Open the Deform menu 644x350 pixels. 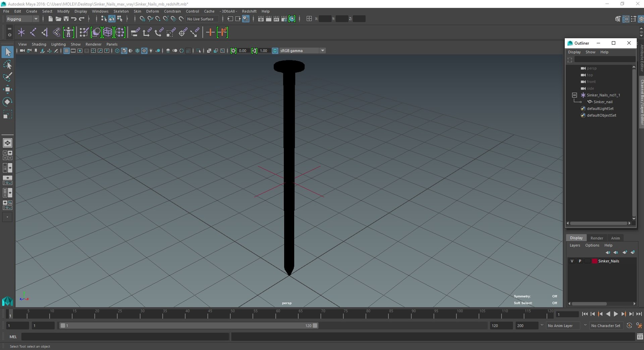coord(153,11)
